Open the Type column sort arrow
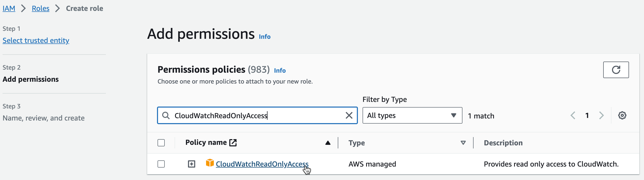Viewport: 644px width, 180px height. pyautogui.click(x=463, y=143)
